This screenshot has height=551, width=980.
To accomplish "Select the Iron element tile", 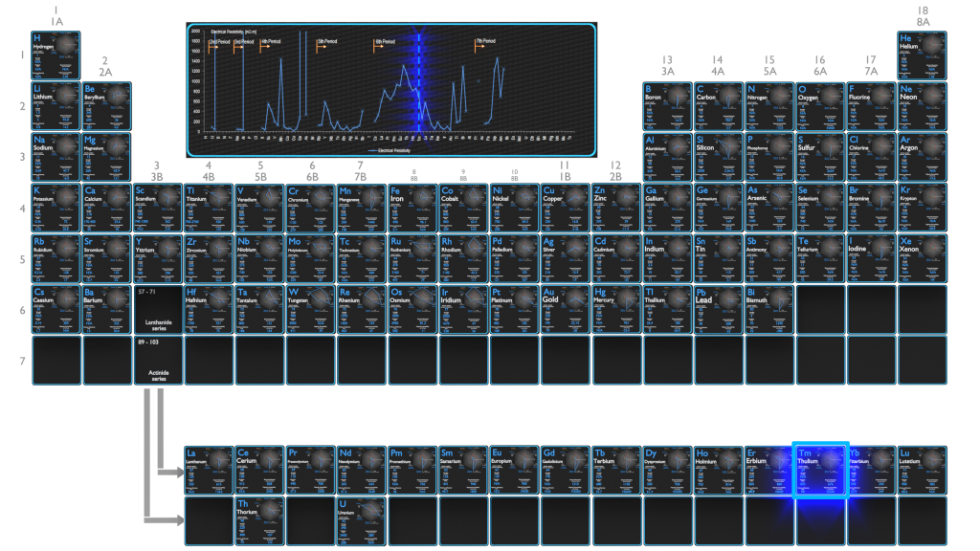I will 412,208.
